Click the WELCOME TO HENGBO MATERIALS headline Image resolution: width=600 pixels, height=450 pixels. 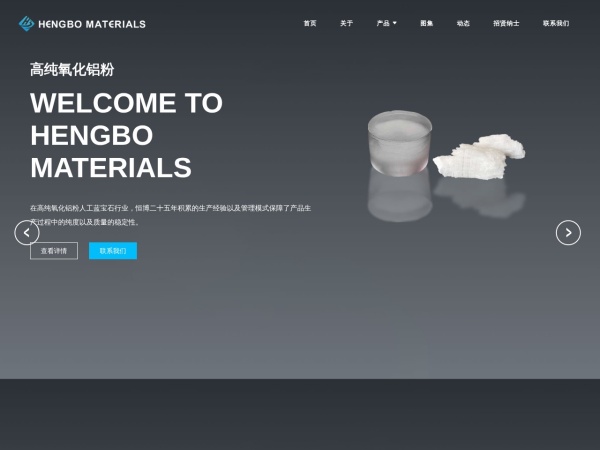[x=126, y=135]
